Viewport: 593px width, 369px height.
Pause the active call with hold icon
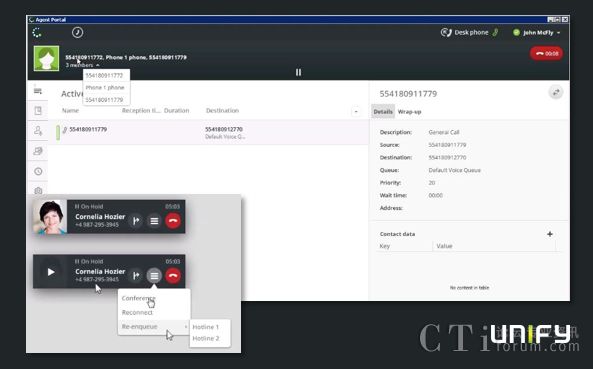pyautogui.click(x=298, y=72)
